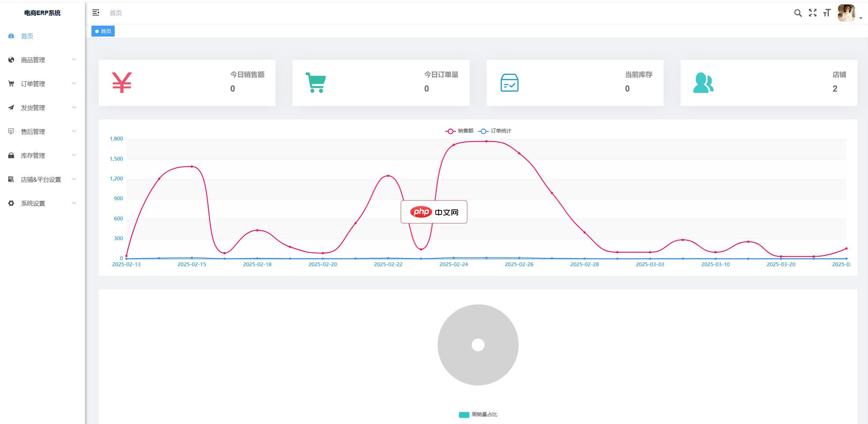Open the 系统设置 menu item
This screenshot has width=868, height=424.
(x=42, y=203)
